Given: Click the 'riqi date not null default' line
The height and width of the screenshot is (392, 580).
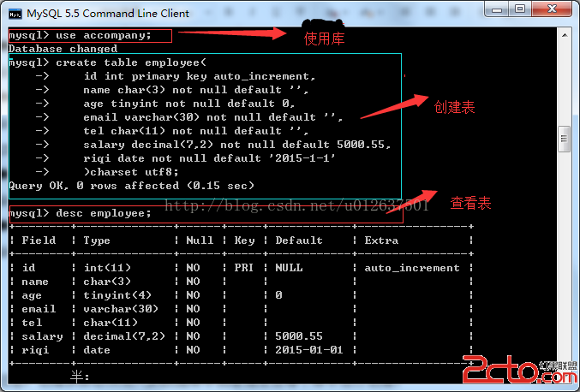Looking at the screenshot, I should tap(209, 158).
